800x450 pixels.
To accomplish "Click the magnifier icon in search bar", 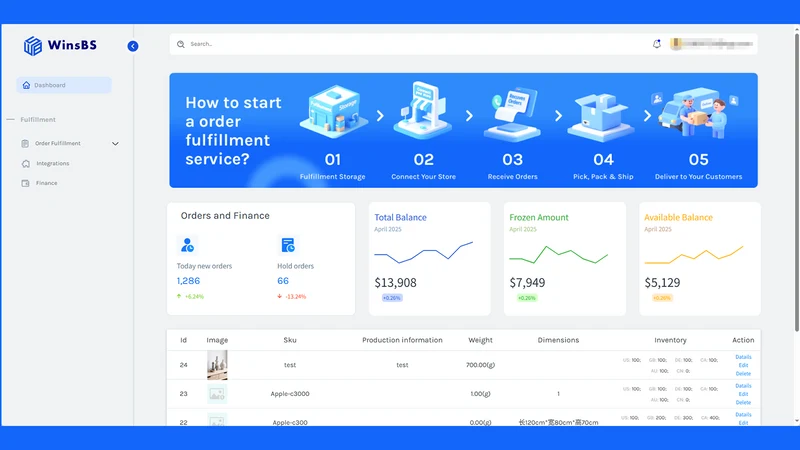I will [x=181, y=44].
